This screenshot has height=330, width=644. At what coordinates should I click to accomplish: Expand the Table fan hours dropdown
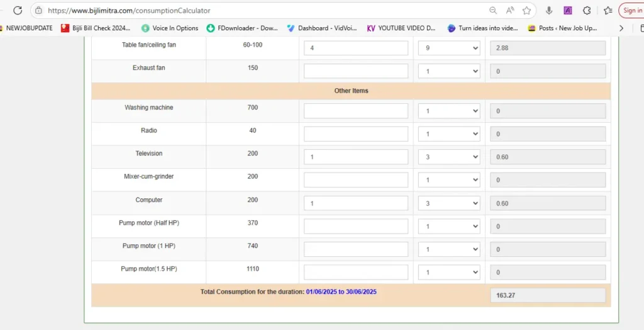tap(449, 48)
